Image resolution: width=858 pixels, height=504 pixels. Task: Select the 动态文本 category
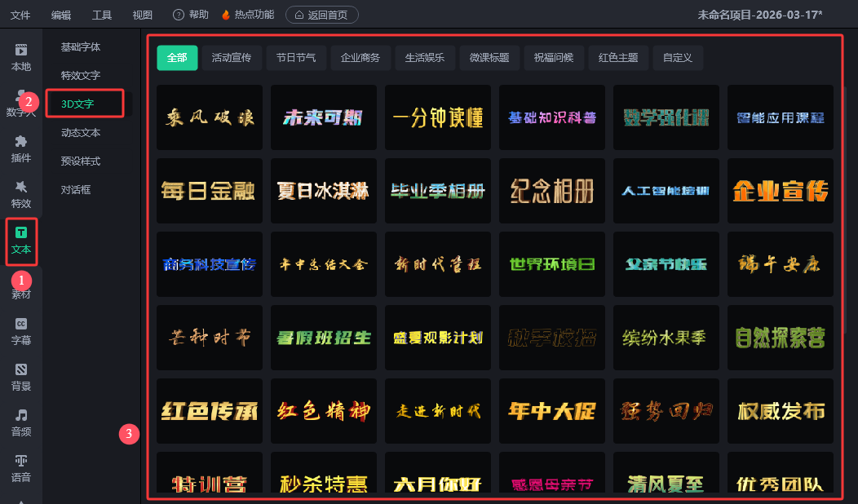(x=81, y=132)
